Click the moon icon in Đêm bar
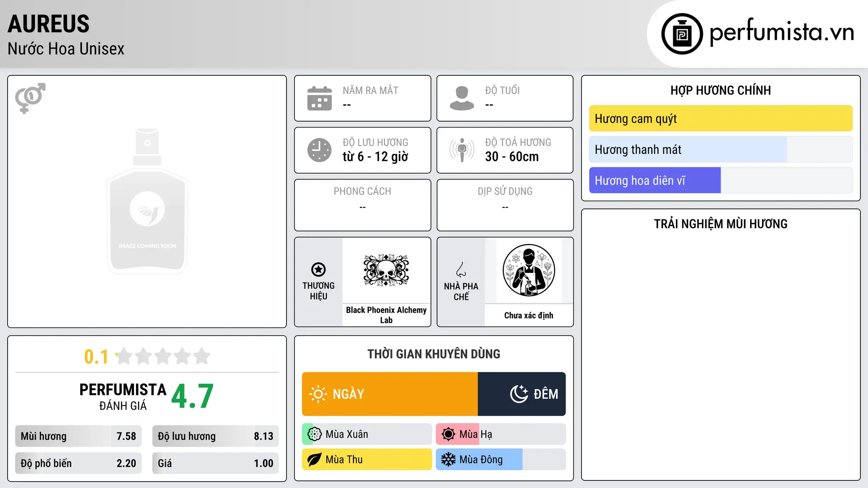Image resolution: width=868 pixels, height=488 pixels. (519, 394)
